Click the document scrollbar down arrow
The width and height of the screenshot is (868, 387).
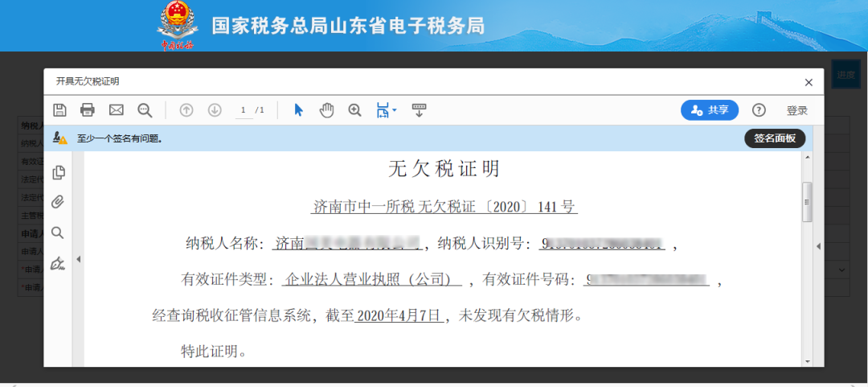[808, 361]
